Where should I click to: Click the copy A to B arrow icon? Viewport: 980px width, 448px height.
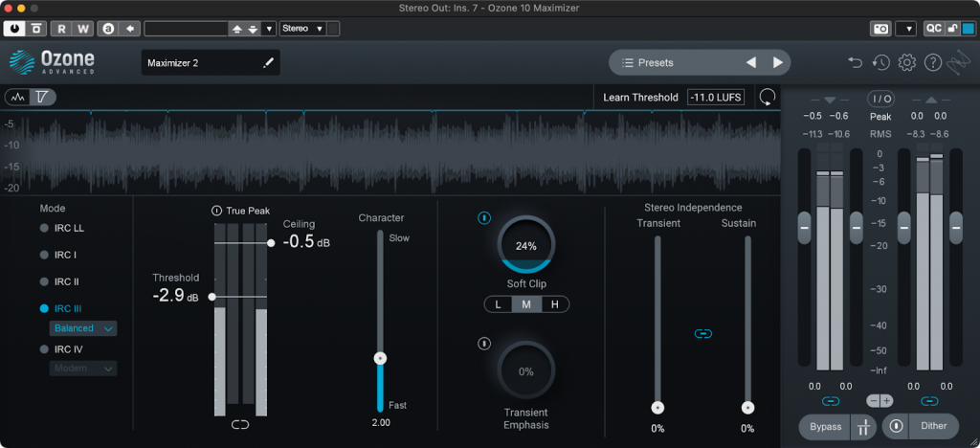tap(129, 28)
